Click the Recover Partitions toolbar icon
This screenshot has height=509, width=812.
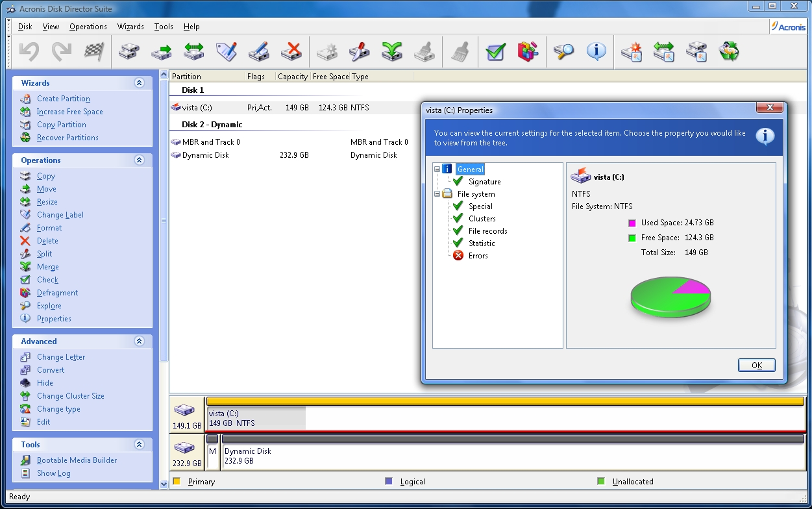729,51
